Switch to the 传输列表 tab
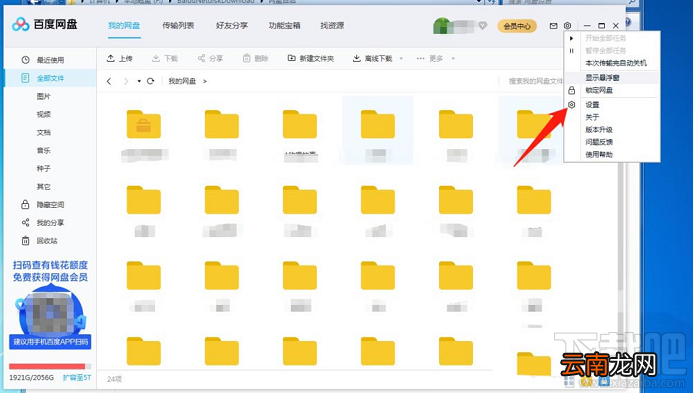The width and height of the screenshot is (694, 393). tap(178, 26)
